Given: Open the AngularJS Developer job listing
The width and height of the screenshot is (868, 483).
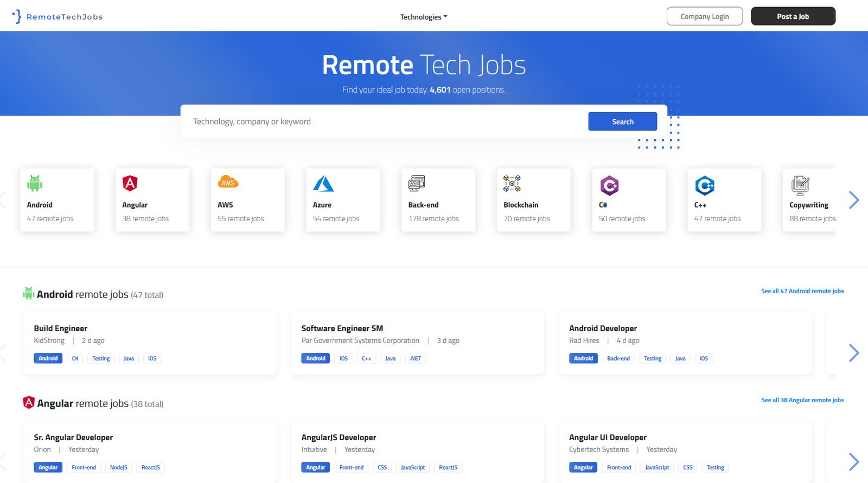Looking at the screenshot, I should (x=339, y=437).
